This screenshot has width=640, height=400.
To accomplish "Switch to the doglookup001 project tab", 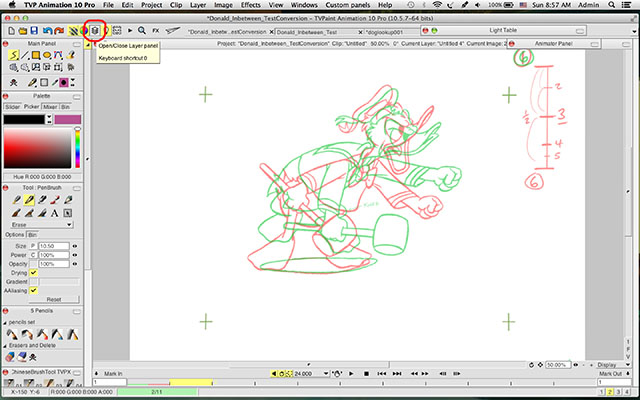I will click(384, 32).
